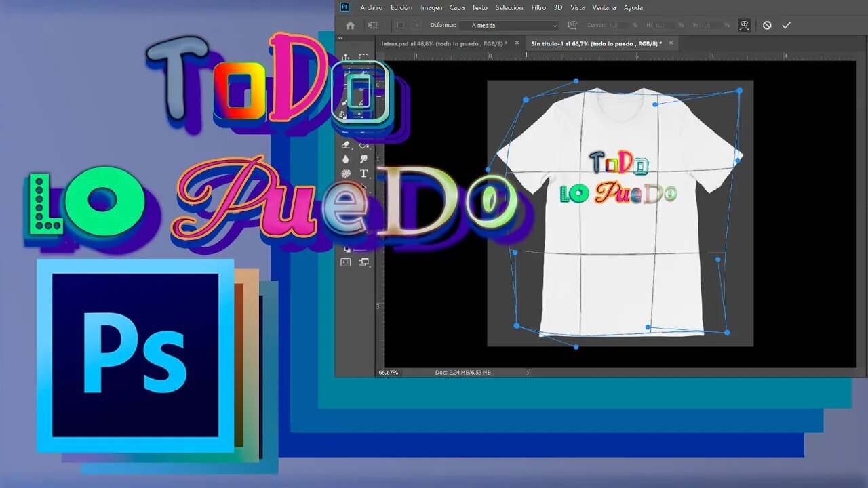Select the Move tool

[x=345, y=58]
